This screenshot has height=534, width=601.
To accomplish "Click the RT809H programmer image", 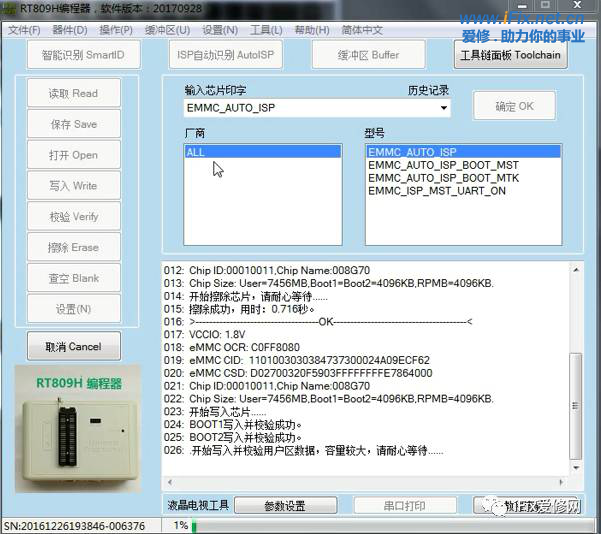I will [78, 429].
